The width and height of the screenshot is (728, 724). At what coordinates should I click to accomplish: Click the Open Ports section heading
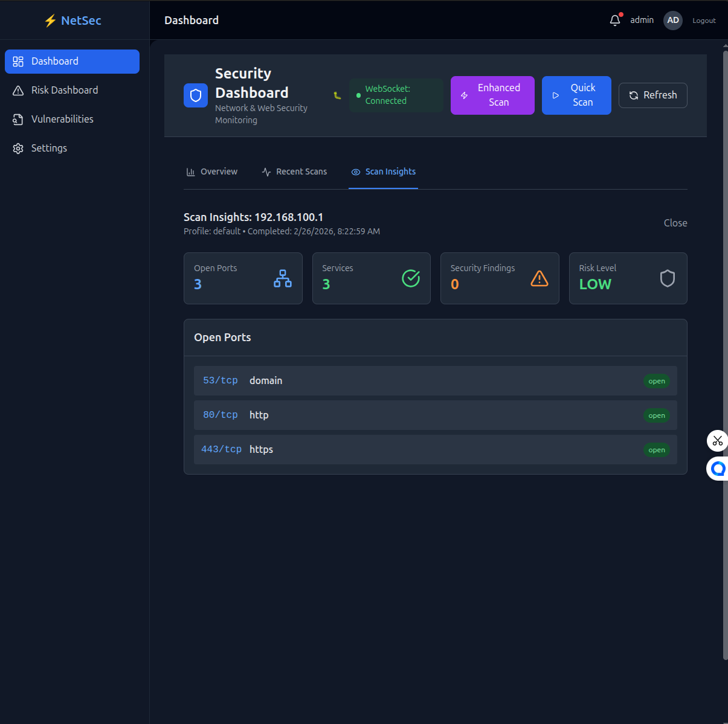tap(222, 338)
